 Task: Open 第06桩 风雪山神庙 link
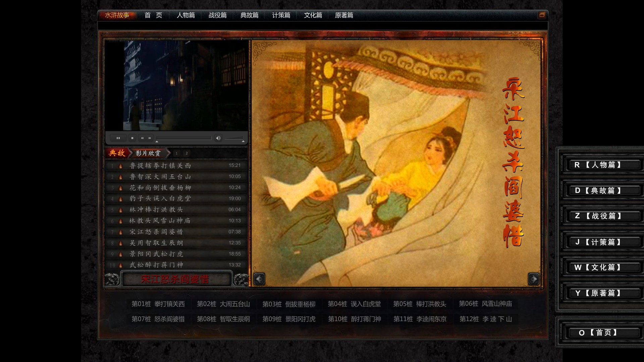click(x=485, y=304)
